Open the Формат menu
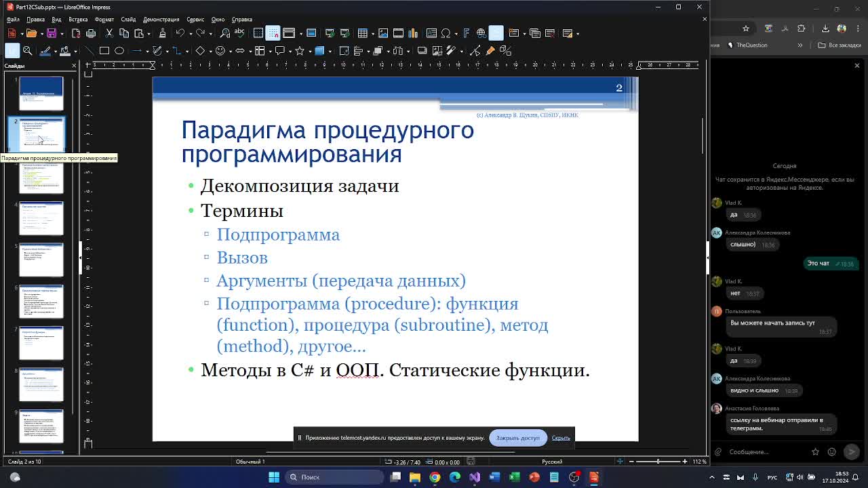This screenshot has height=488, width=868. (104, 20)
